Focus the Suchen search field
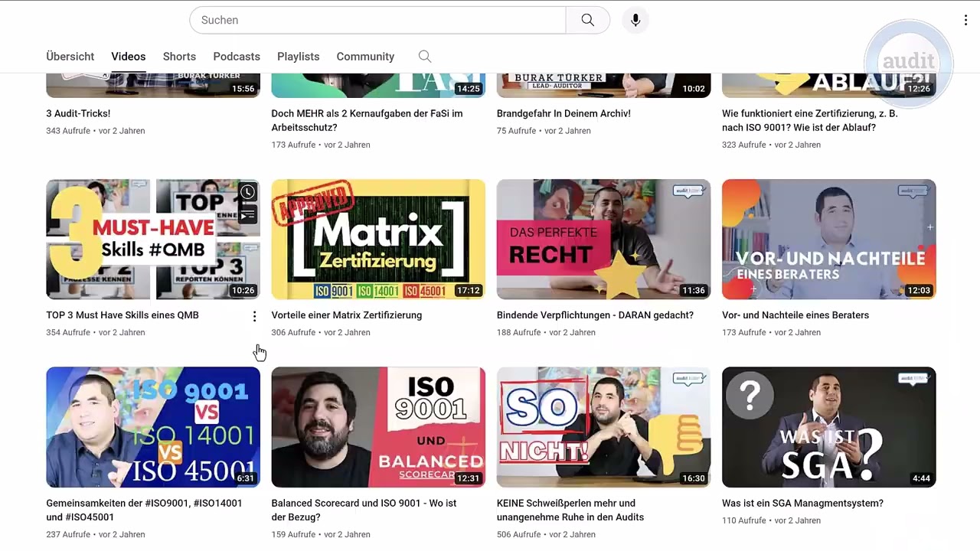 [x=377, y=20]
